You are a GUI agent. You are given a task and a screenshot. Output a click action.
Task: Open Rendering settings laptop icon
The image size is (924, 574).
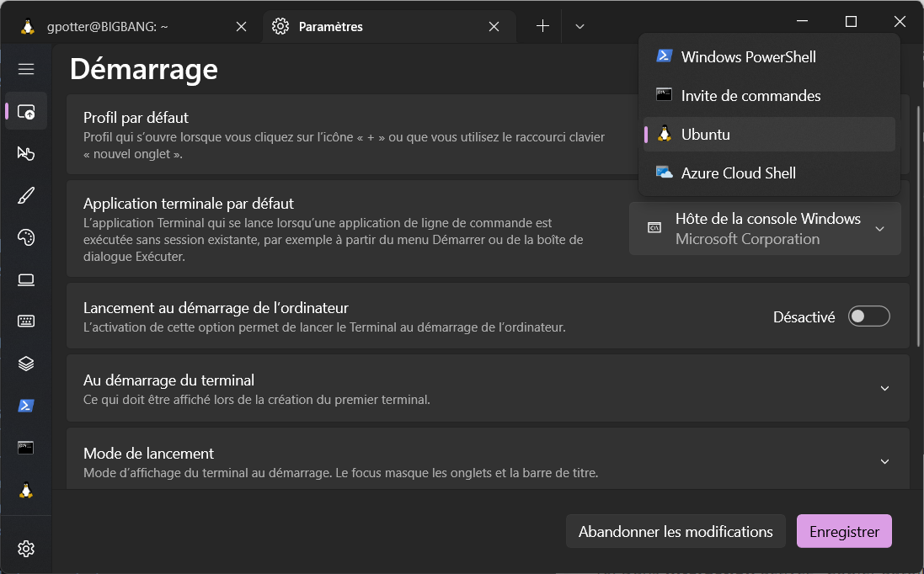tap(26, 279)
